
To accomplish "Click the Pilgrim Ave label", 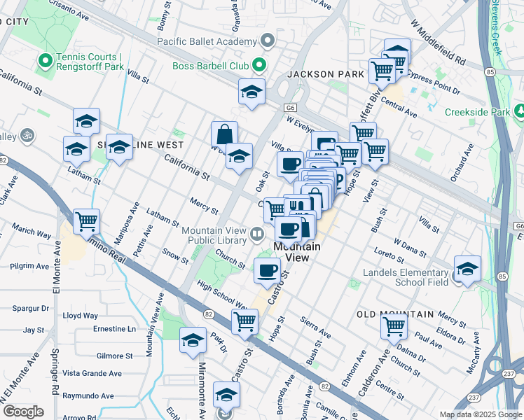I will [x=29, y=266].
